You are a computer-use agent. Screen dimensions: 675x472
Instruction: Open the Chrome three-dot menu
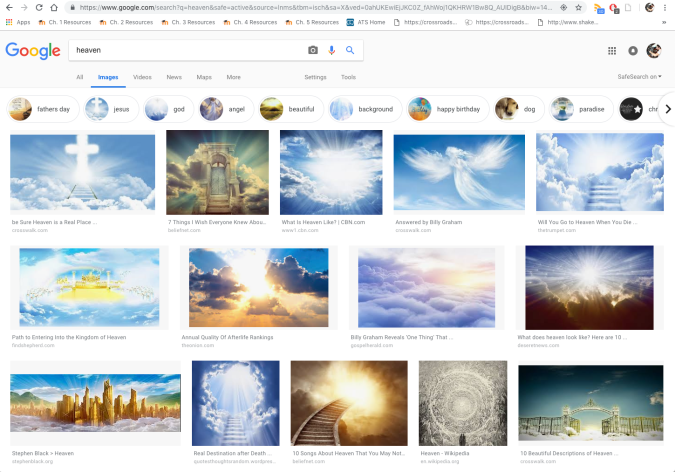(665, 7)
